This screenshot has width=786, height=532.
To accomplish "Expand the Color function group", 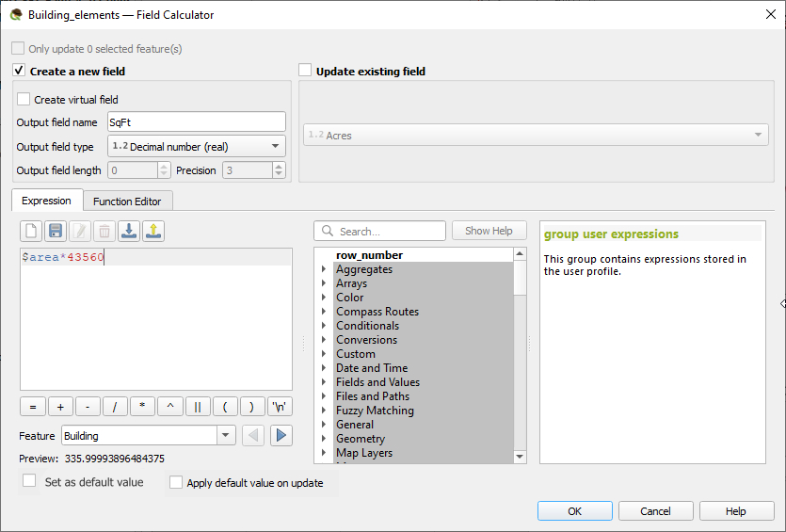I will tap(324, 298).
